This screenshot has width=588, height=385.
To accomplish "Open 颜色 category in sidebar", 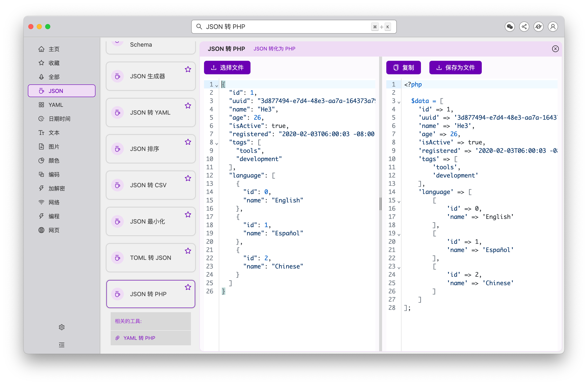I will tap(61, 160).
